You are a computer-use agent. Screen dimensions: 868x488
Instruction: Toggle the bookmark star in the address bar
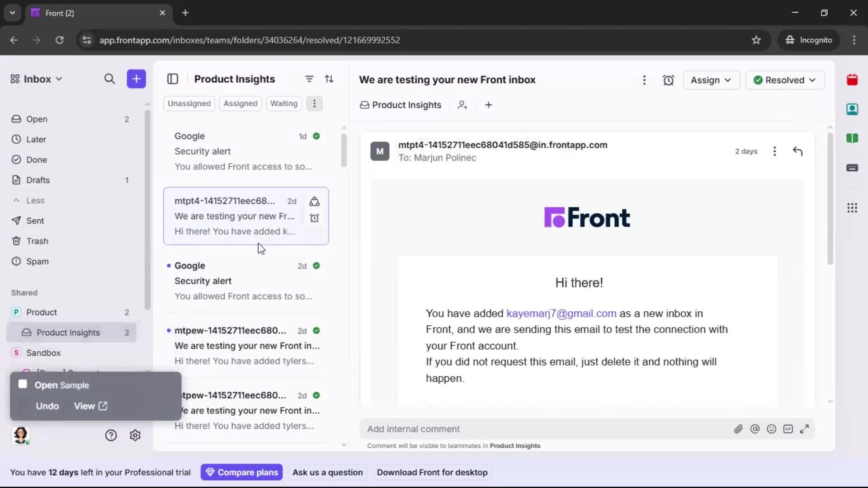click(756, 40)
